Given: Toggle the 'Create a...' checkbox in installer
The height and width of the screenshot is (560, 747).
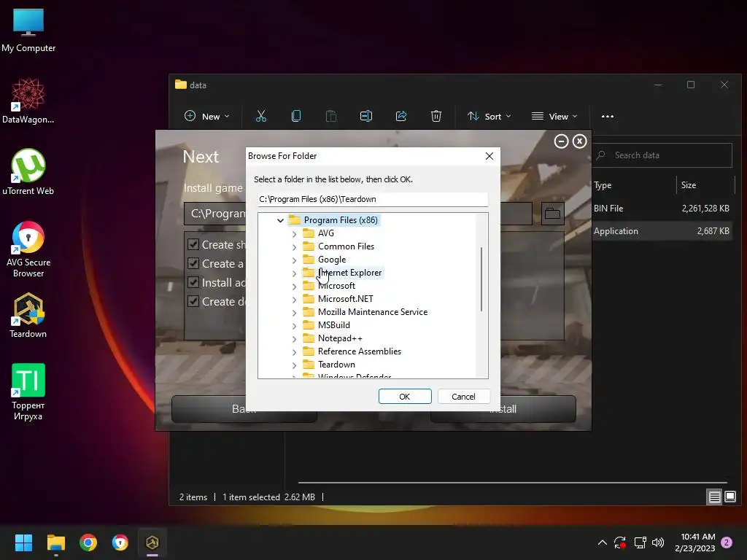Looking at the screenshot, I should 193,263.
